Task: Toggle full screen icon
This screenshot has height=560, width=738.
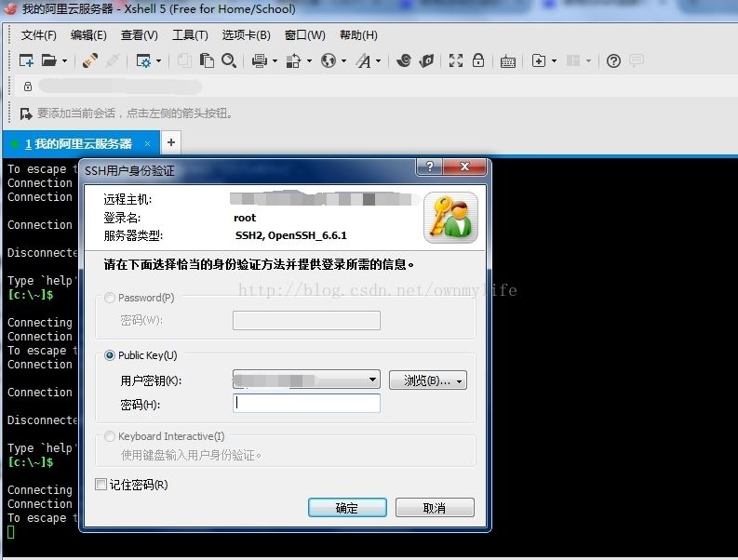Action: pos(456,60)
